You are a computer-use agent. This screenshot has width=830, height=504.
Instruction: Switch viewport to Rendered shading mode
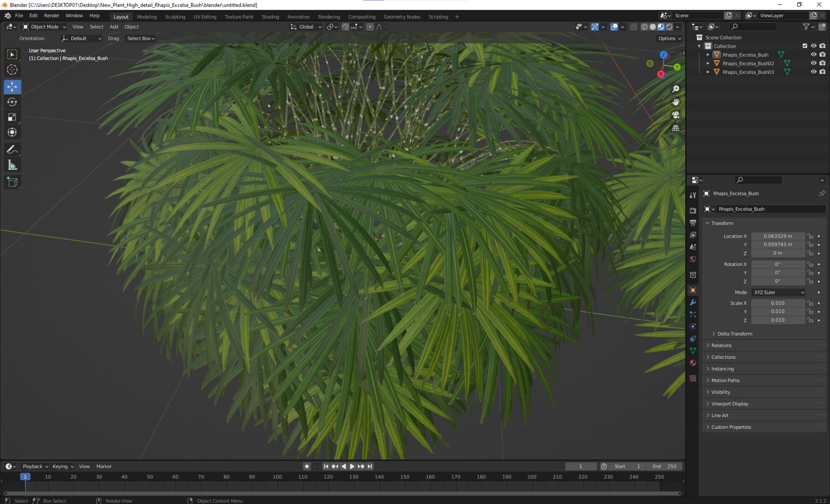(669, 26)
